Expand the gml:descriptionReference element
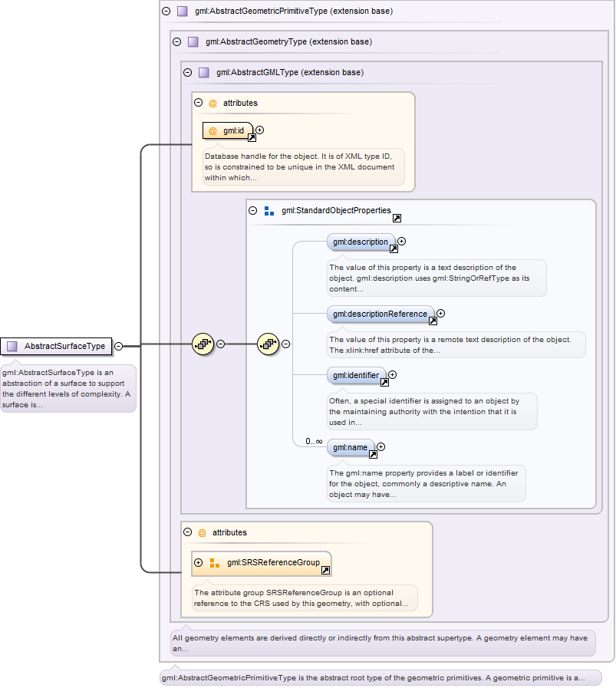The height and width of the screenshot is (688, 616). [440, 313]
